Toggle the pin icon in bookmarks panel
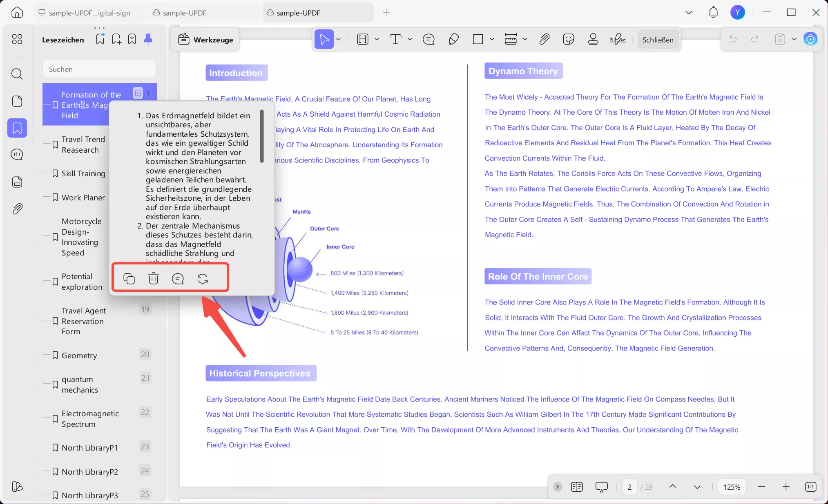Screen dimensions: 828x504 (148, 39)
